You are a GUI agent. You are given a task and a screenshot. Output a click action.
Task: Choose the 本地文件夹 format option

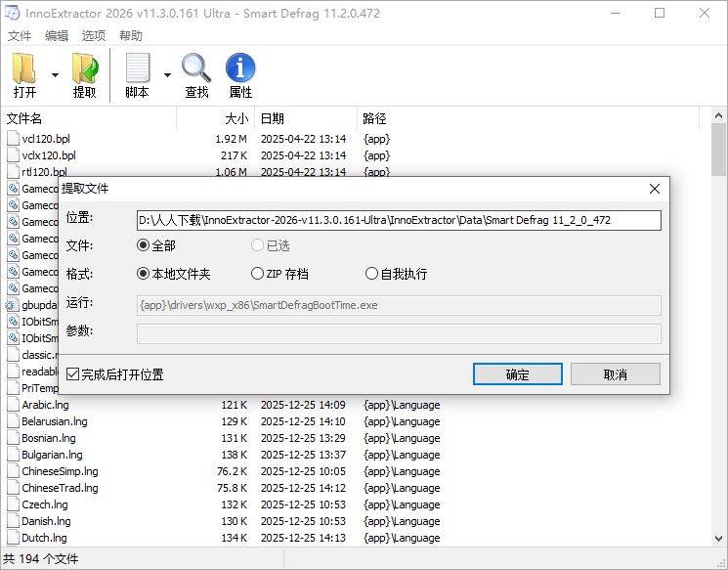pos(143,274)
